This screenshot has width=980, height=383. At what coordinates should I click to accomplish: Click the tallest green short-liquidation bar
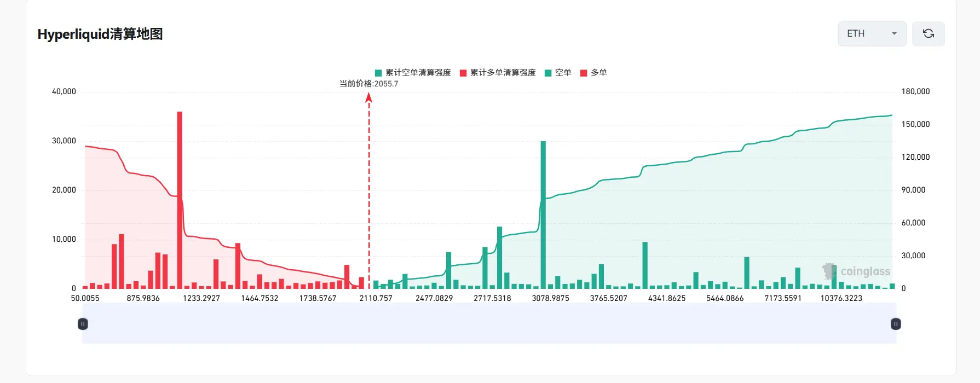[x=543, y=215]
